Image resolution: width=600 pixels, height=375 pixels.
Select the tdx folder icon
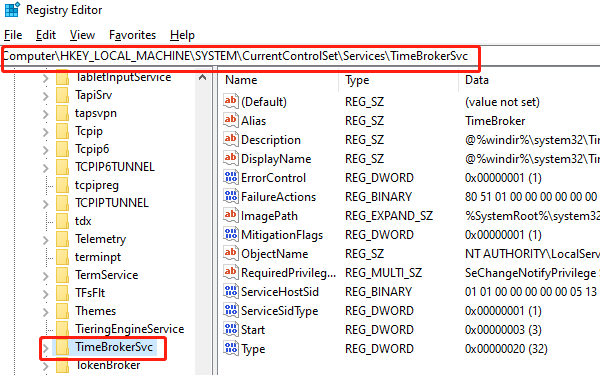click(x=62, y=221)
